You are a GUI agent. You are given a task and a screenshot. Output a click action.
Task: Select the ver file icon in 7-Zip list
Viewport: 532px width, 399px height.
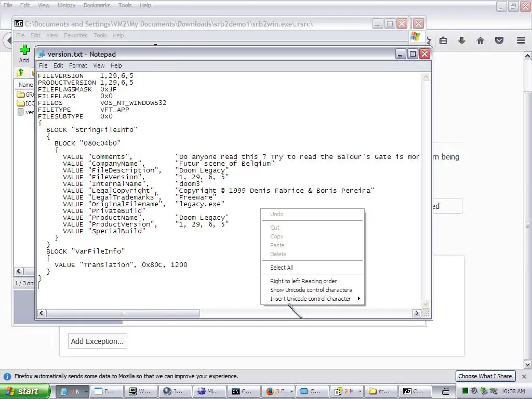21,112
